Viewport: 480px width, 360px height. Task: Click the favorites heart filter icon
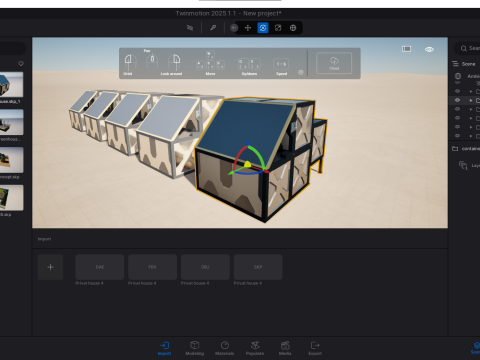coord(21,63)
